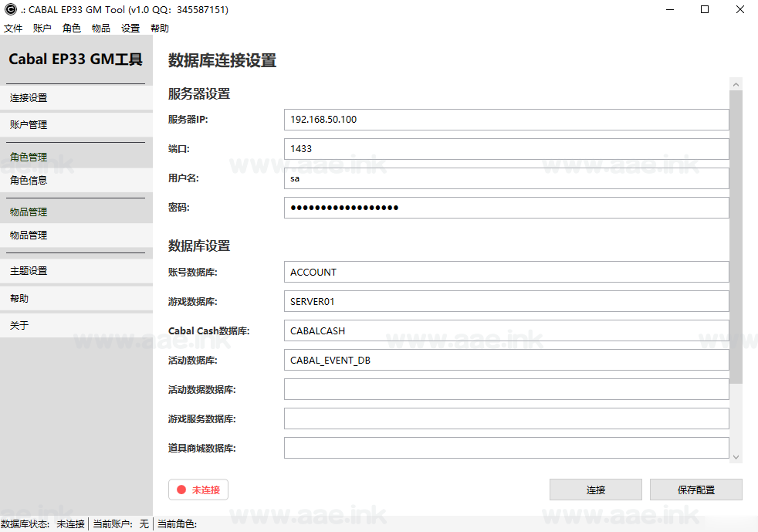Image resolution: width=758 pixels, height=532 pixels.
Task: Click the 角色管理 sidebar section header
Action: click(x=29, y=157)
